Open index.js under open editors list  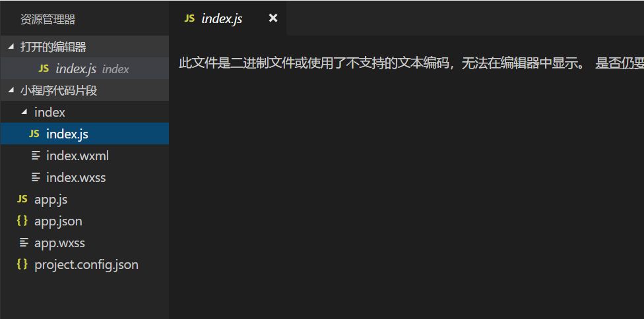coord(84,69)
